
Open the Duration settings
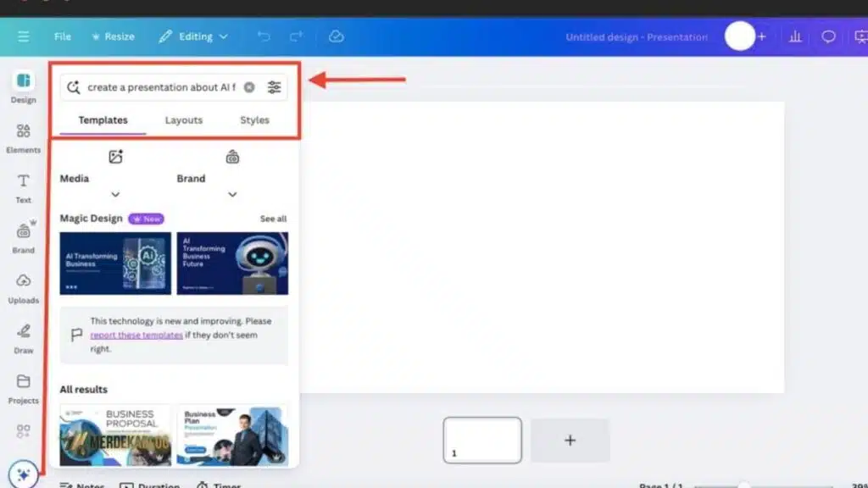point(149,485)
